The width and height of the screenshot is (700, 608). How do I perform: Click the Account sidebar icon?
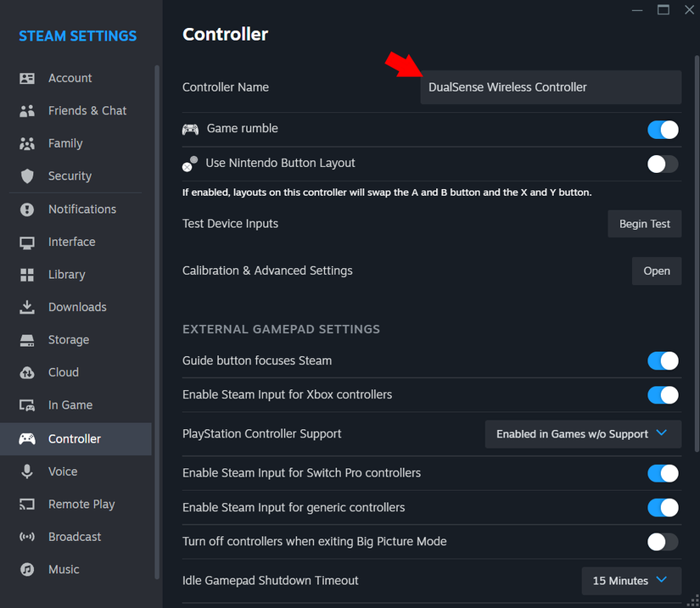tap(27, 78)
